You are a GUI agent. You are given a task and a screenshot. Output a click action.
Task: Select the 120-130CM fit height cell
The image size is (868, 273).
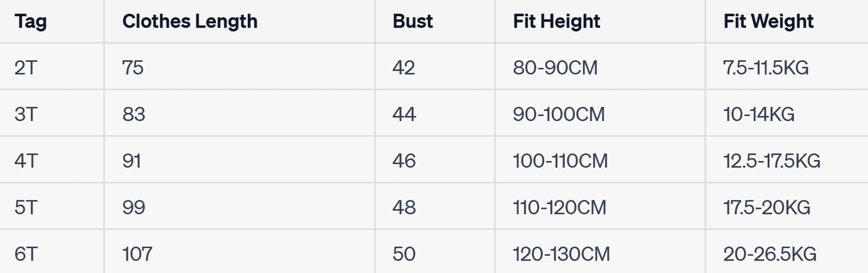(x=561, y=254)
